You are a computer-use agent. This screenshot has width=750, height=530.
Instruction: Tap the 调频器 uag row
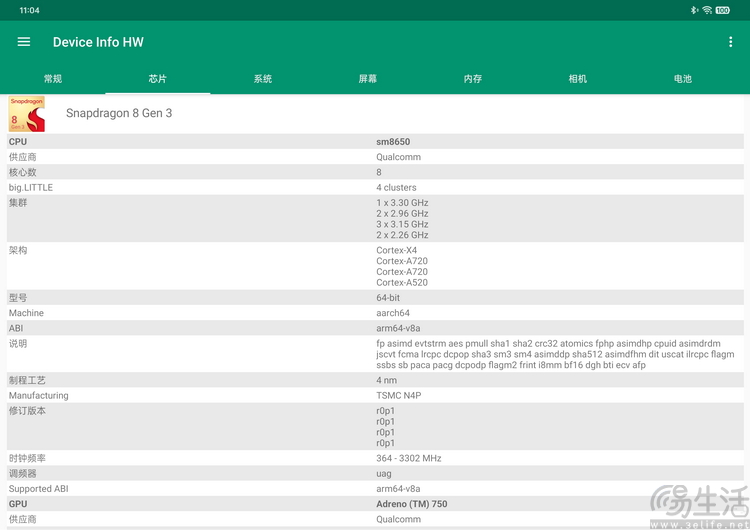[375, 474]
